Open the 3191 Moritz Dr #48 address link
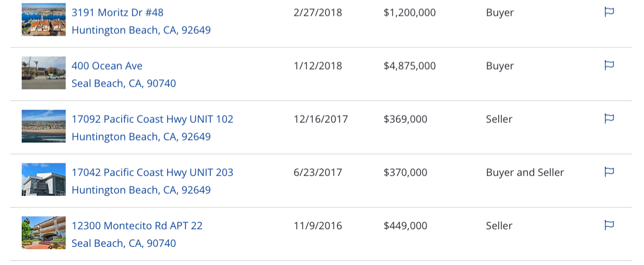Screen dimensions: 644x265 (x=117, y=13)
